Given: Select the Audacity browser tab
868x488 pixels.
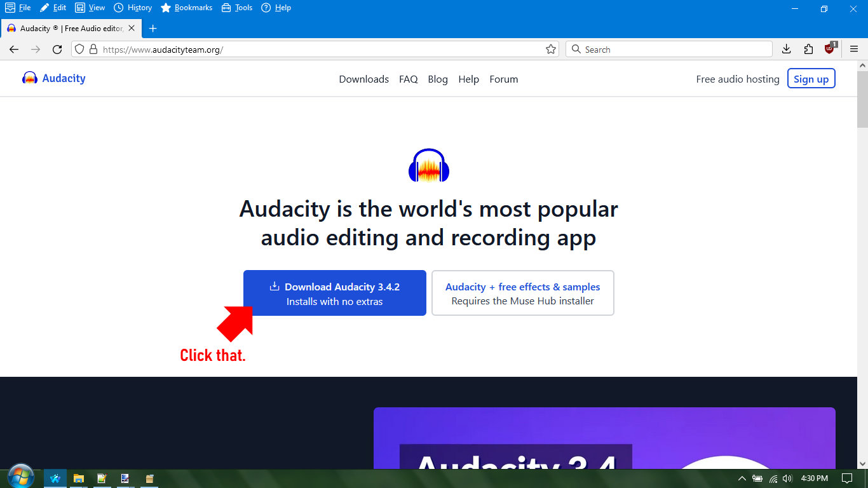Looking at the screenshot, I should click(70, 29).
